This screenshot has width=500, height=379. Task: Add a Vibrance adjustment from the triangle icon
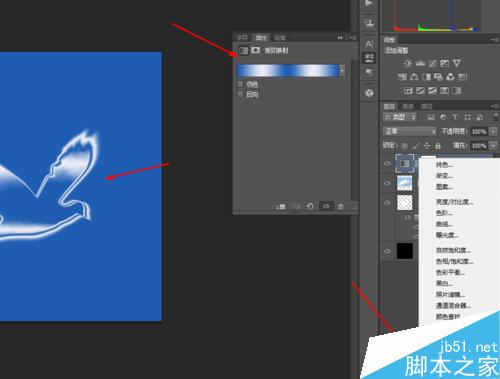tap(456, 63)
